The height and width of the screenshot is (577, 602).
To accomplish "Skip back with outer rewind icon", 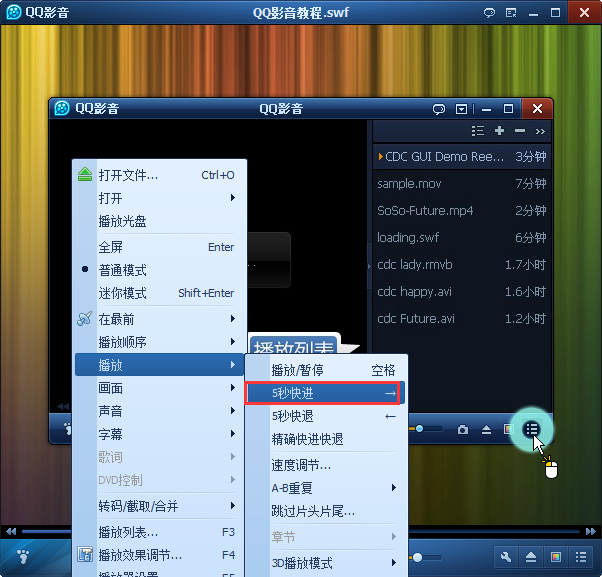I will pos(11,532).
